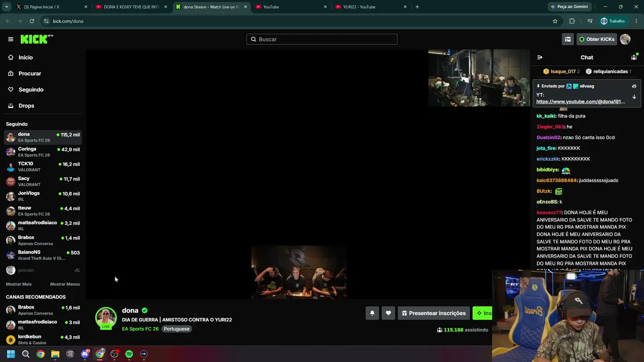Switch to the plain YouTube tab

click(291, 7)
